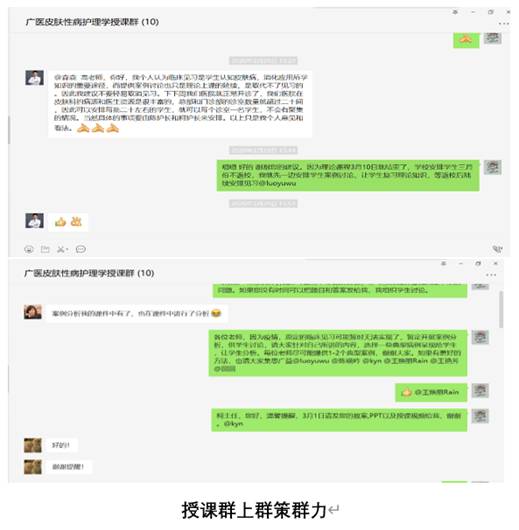Click the @王琳翔Rain mention bubble
The width and height of the screenshot is (519, 530).
[431, 392]
